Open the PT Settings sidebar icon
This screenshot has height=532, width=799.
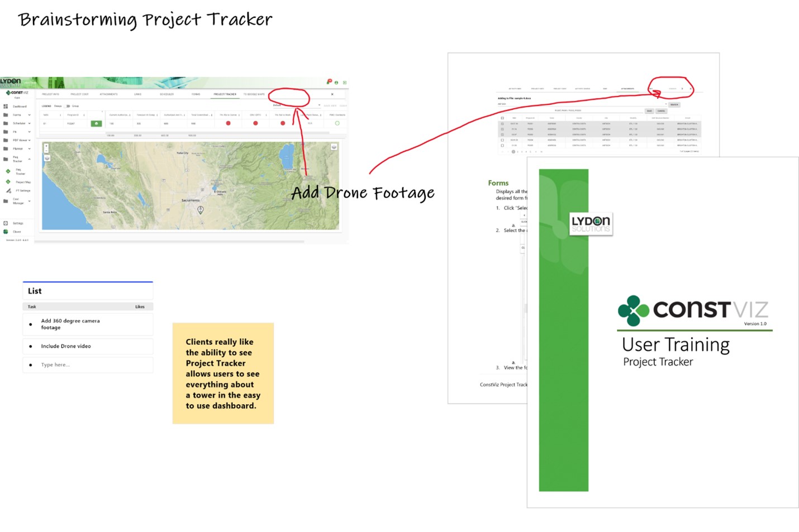pos(8,191)
